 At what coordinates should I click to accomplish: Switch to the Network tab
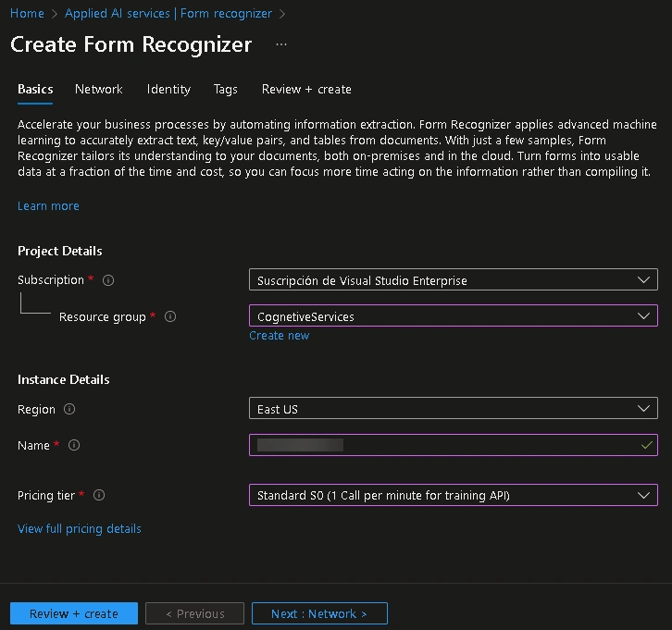click(98, 89)
